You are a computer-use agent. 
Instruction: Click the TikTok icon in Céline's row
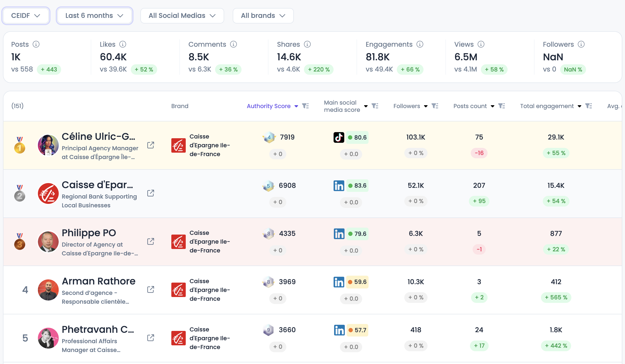click(339, 137)
